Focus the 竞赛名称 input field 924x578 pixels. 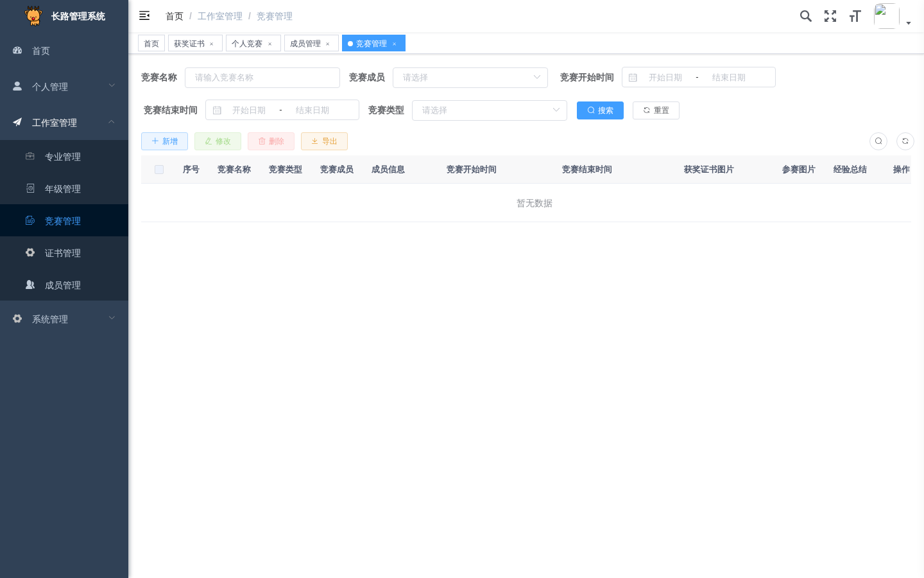pyautogui.click(x=262, y=77)
